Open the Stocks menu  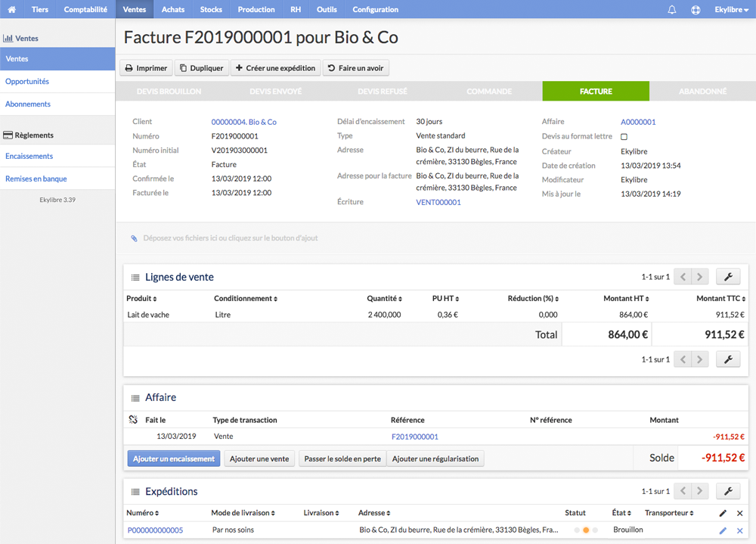211,9
